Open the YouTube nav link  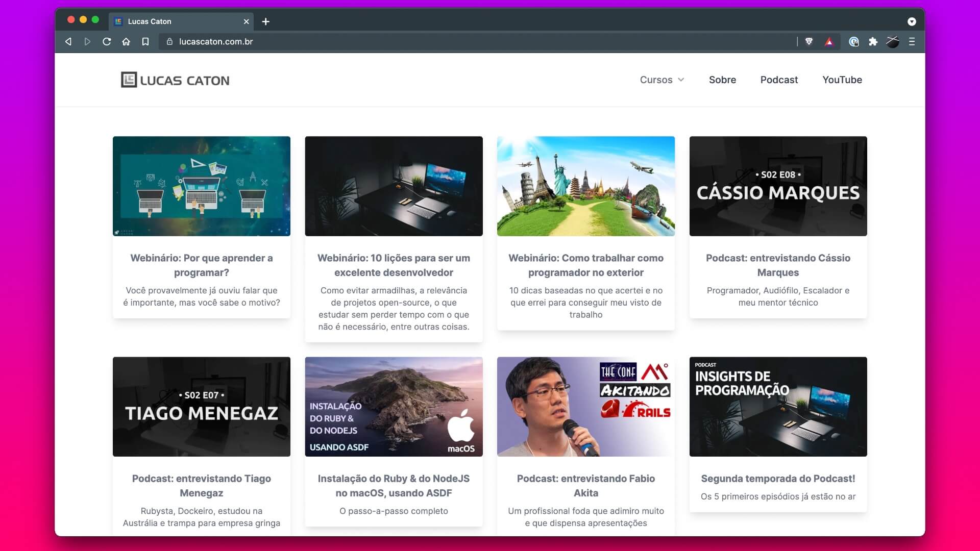842,80
